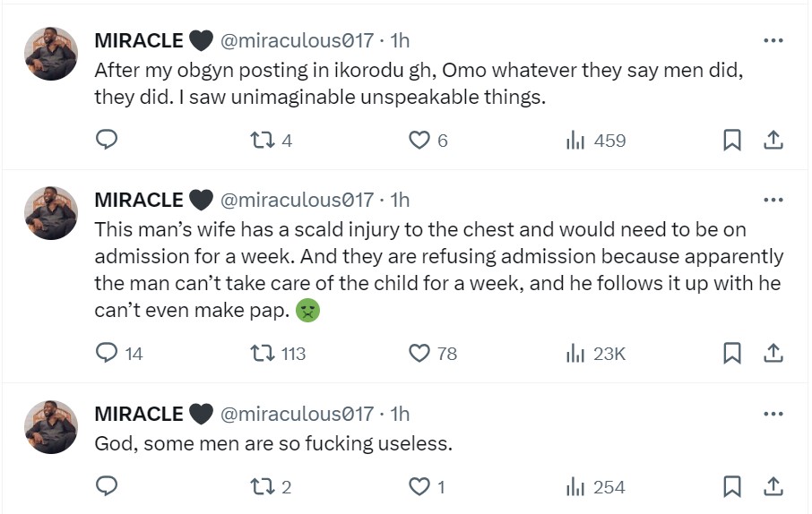
Task: Like the obgyn posting tweet with 6 likes
Action: [x=419, y=141]
